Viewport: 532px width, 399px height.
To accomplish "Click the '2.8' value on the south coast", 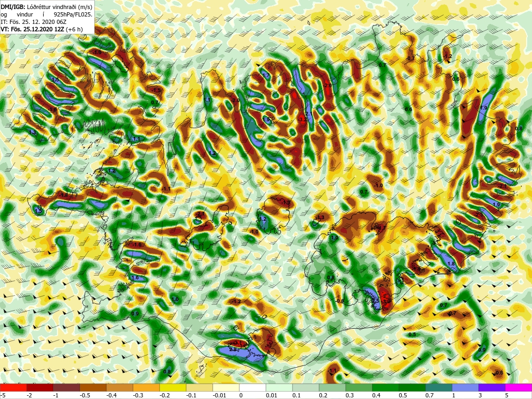I will tap(233, 350).
